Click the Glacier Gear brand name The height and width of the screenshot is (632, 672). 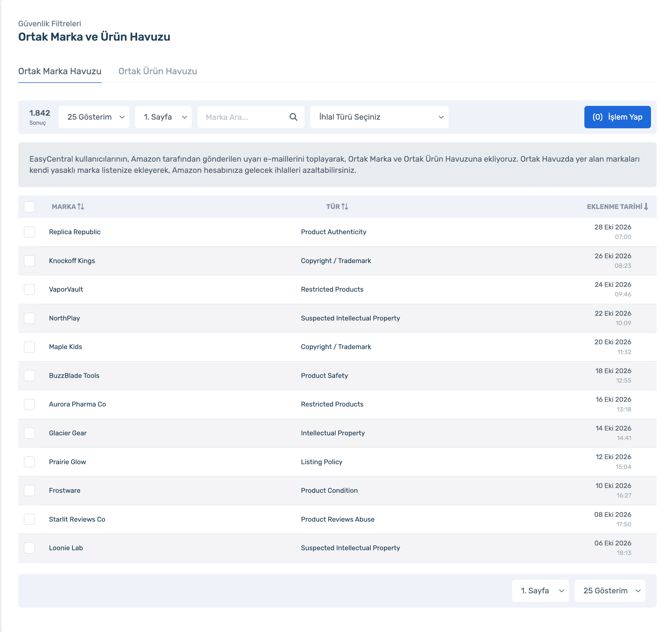point(67,433)
